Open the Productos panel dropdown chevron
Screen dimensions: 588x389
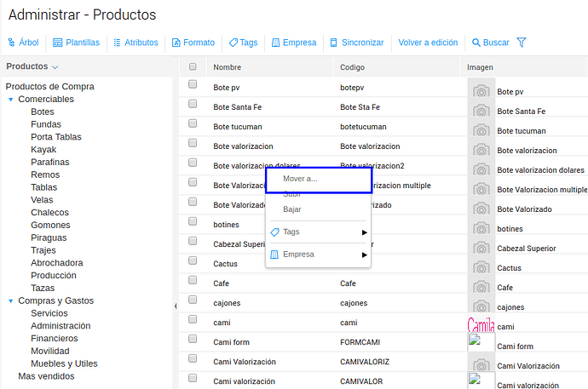[x=55, y=66]
